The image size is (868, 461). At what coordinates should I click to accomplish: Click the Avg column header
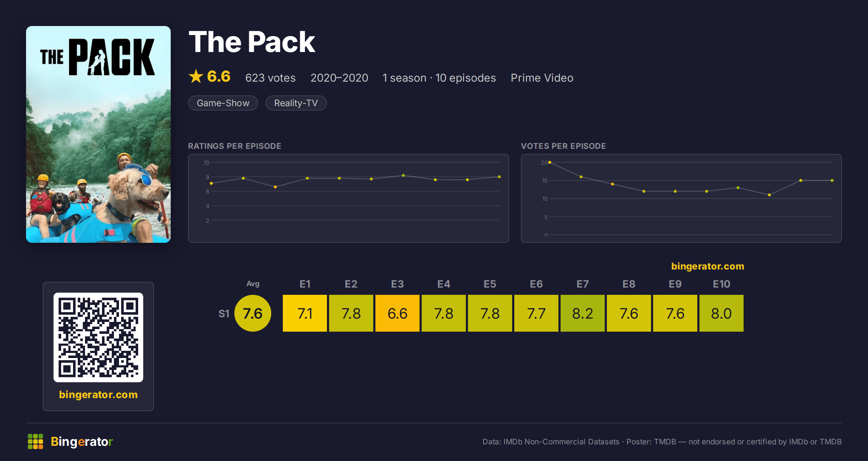pos(253,284)
